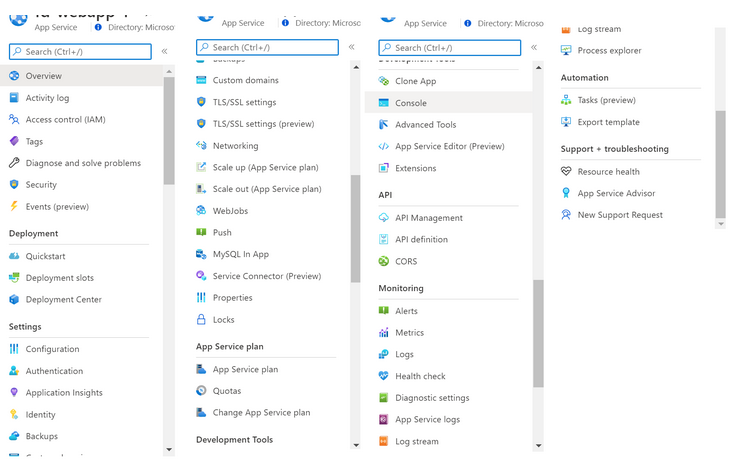
Task: Collapse the third panel's menu with the double chevron
Action: [x=534, y=47]
